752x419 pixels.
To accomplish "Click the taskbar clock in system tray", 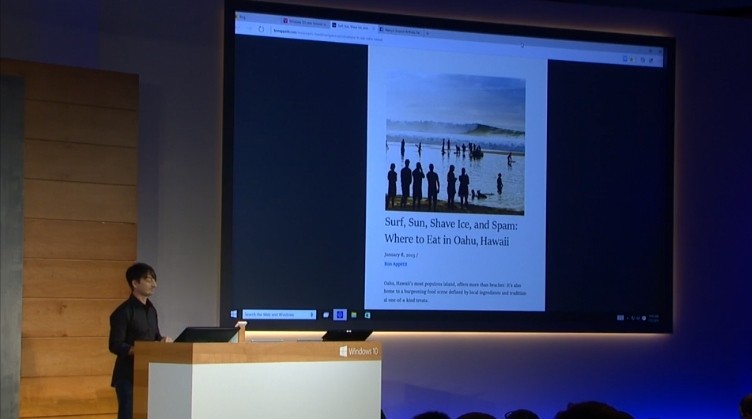I will [x=654, y=318].
